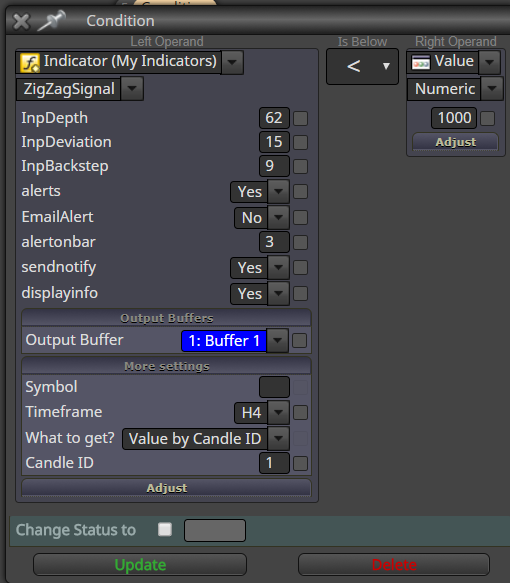The height and width of the screenshot is (583, 510).
Task: Toggle the checkbox beside InpDepth
Action: [x=300, y=118]
